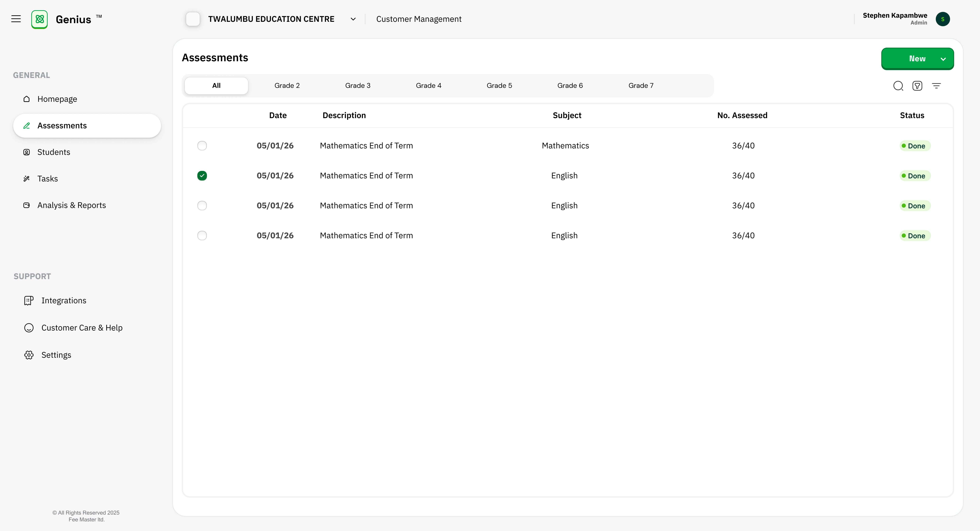Switch to the Grade 7 tab
This screenshot has height=531, width=980.
[x=641, y=86]
